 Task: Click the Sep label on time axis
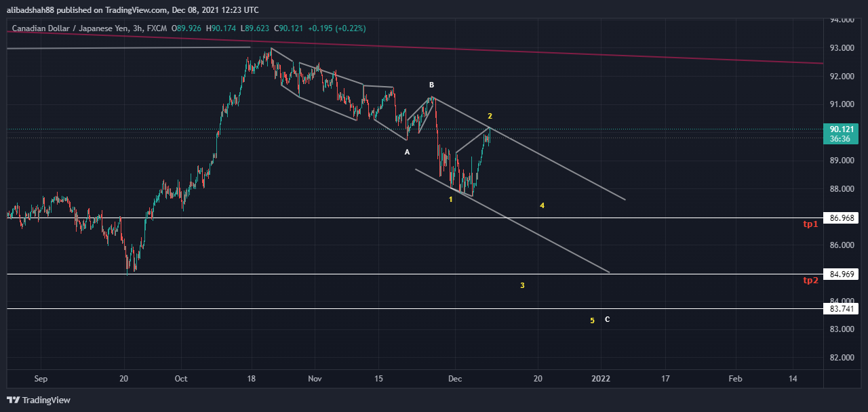tap(41, 379)
